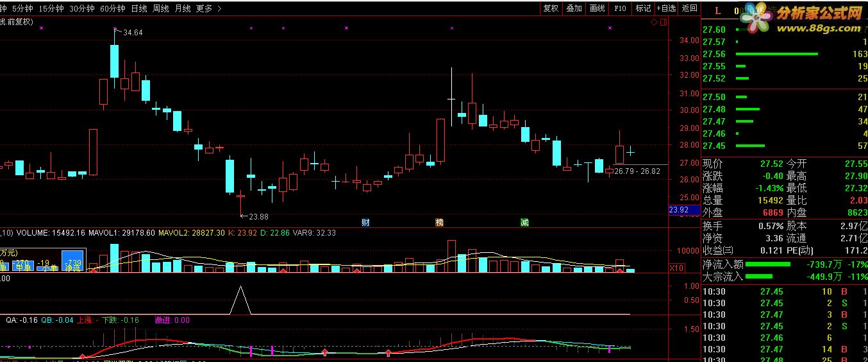868x362 pixels.
Task: Select the 27.57 ask price row
Action: tap(785, 42)
